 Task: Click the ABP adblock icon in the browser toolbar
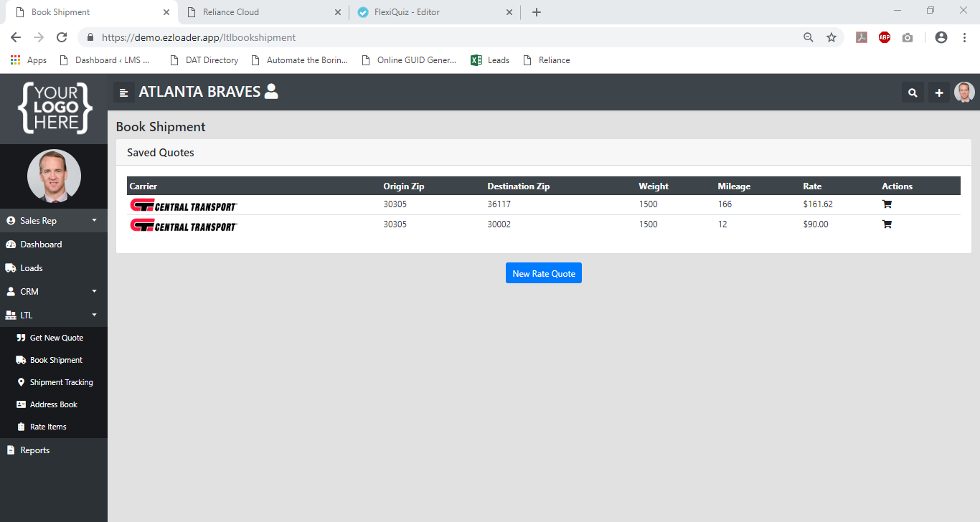884,37
